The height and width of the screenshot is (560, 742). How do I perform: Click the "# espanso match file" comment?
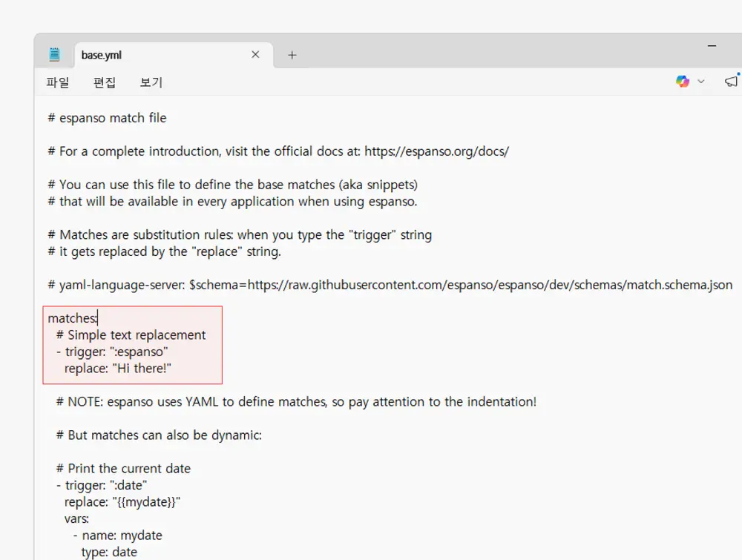tap(108, 118)
